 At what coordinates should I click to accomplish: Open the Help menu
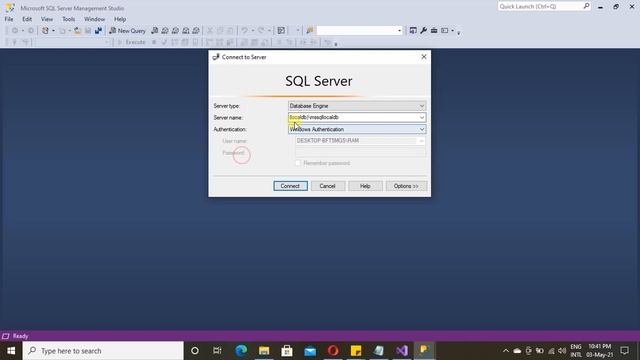(120, 19)
